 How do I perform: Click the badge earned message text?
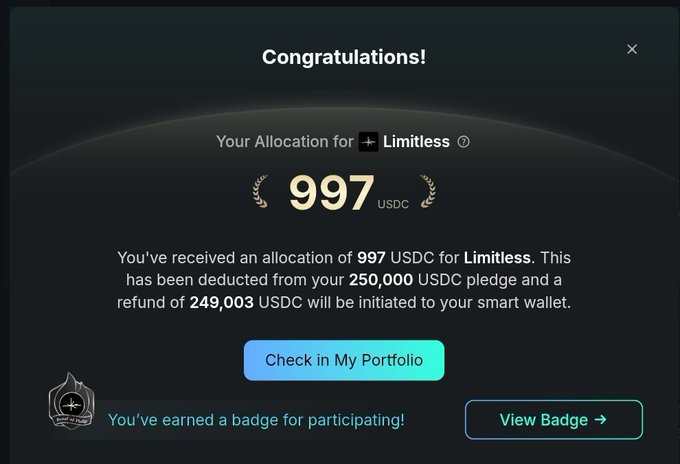pos(256,420)
